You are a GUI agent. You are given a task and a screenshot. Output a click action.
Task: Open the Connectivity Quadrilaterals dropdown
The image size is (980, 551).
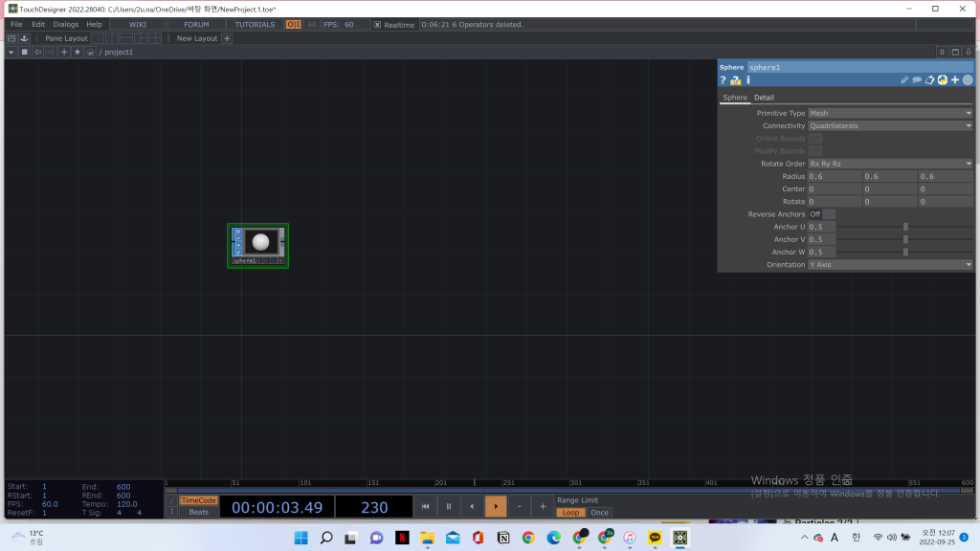point(890,125)
